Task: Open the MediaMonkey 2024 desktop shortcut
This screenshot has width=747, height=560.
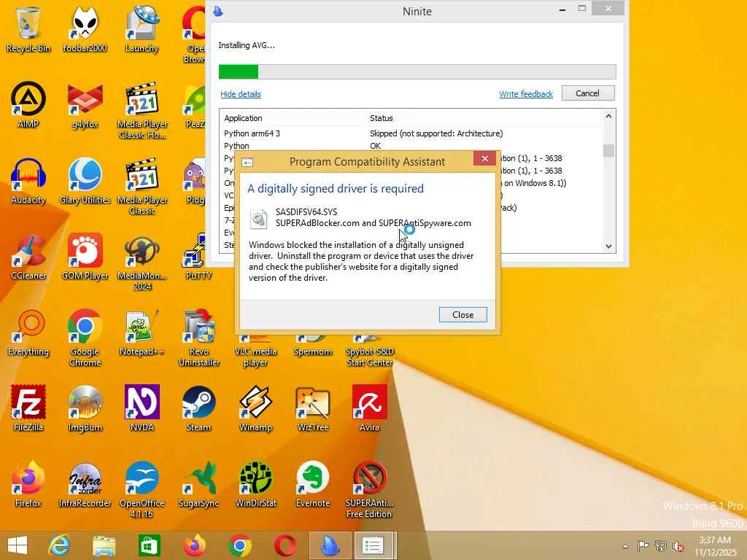Action: pos(142,262)
